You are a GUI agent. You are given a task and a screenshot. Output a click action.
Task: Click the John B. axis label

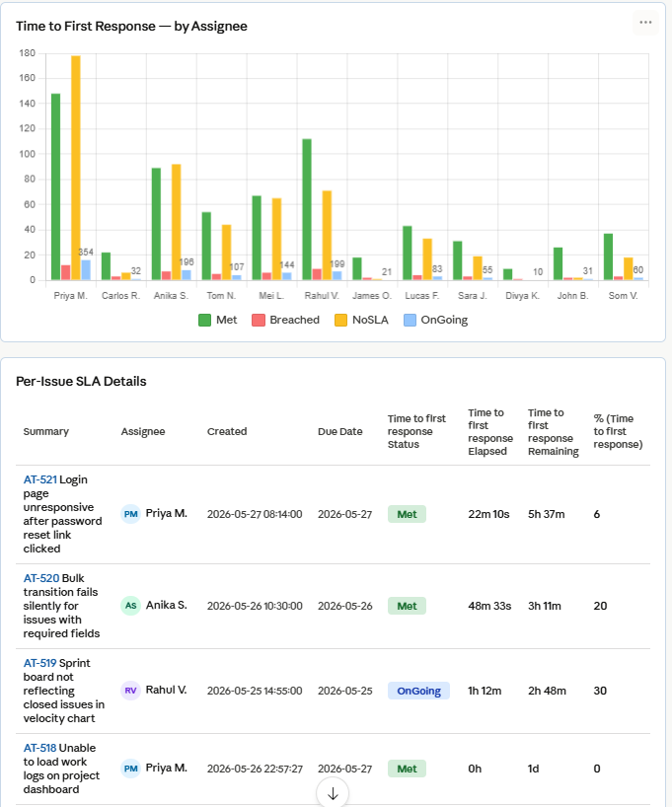(572, 296)
